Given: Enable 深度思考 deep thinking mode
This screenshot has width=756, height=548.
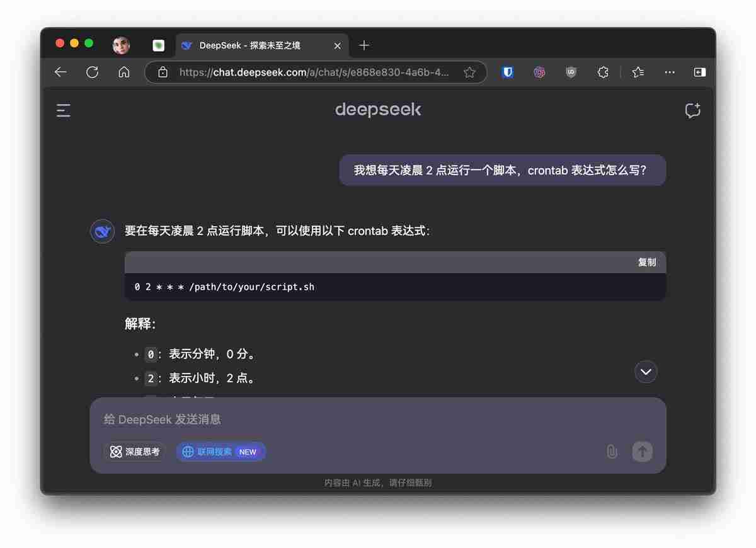Looking at the screenshot, I should click(x=134, y=452).
